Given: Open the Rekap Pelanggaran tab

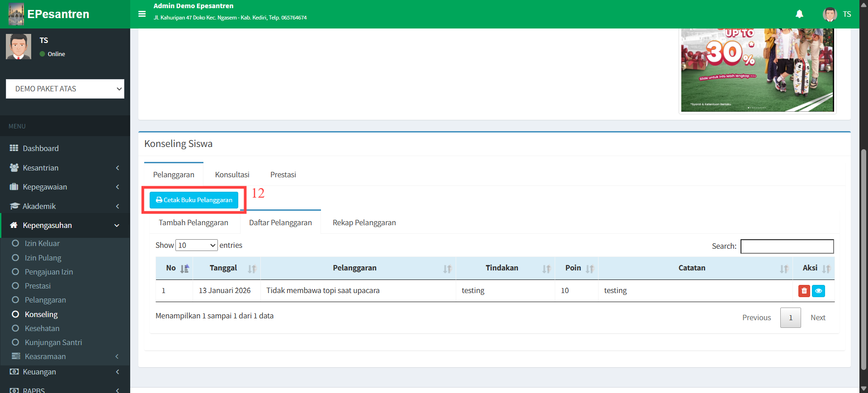Looking at the screenshot, I should click(x=364, y=223).
